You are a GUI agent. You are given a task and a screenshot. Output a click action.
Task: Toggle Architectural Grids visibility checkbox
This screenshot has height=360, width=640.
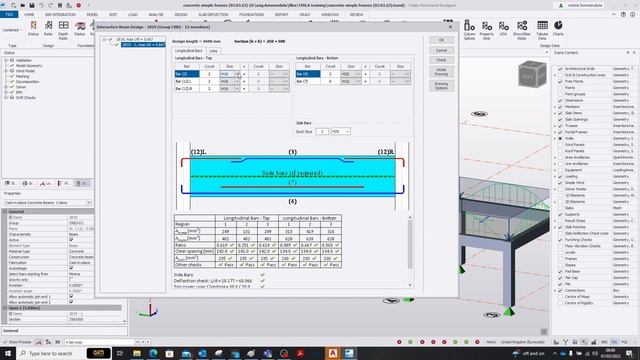(560, 69)
